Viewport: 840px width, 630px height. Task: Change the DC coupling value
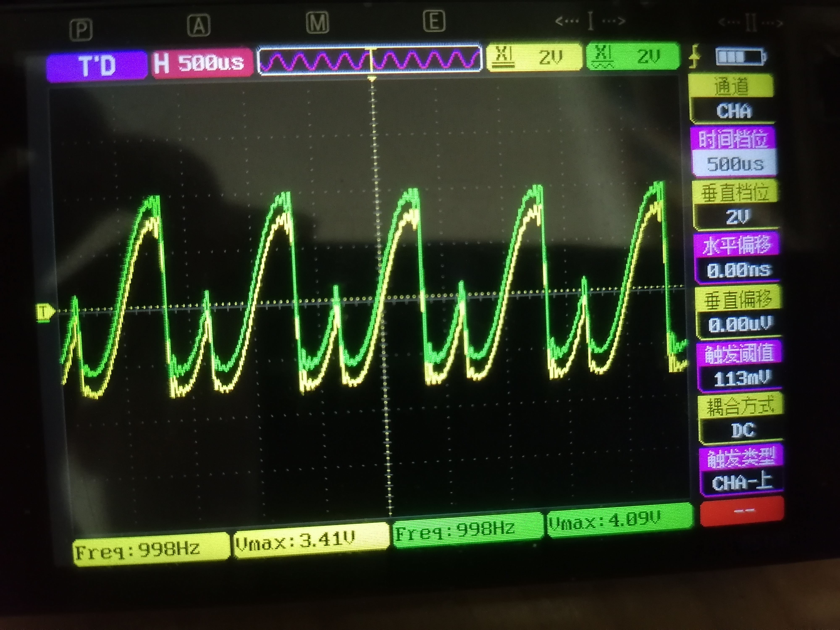(x=742, y=431)
